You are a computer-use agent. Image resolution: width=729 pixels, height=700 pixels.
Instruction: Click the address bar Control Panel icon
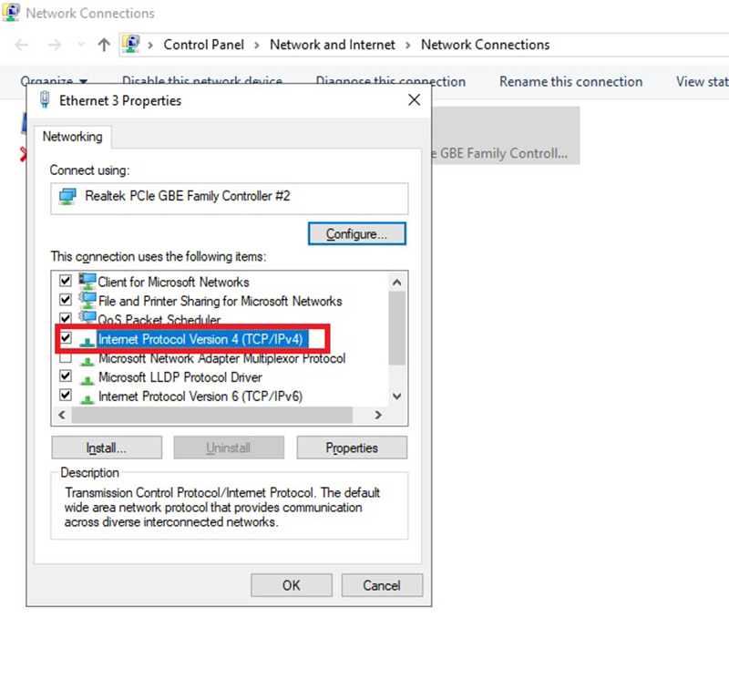(x=131, y=44)
